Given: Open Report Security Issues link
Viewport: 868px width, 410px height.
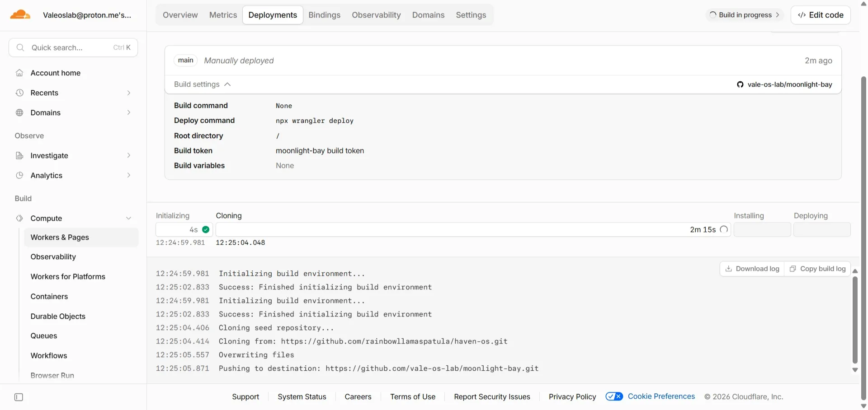Looking at the screenshot, I should point(492,396).
